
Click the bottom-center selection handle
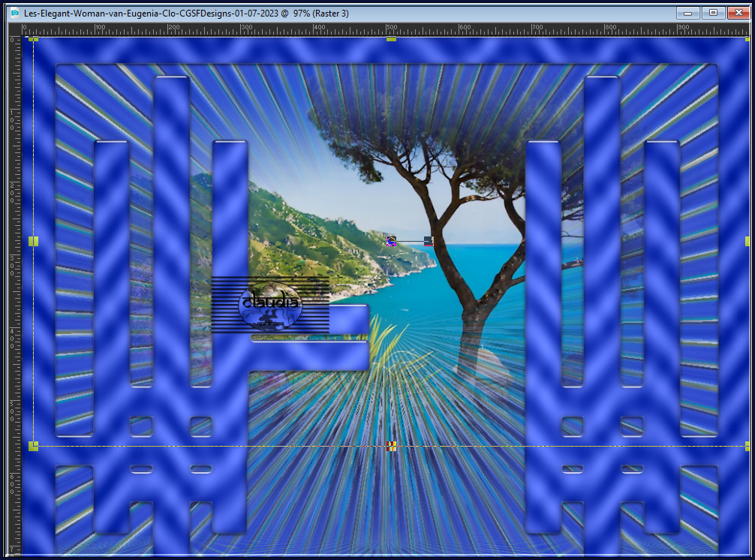click(x=391, y=447)
